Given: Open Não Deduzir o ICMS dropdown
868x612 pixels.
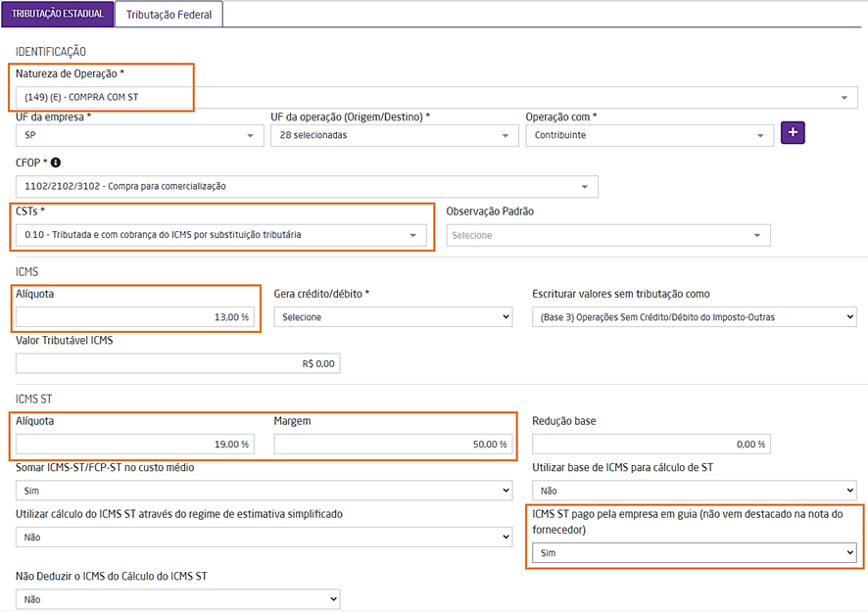Looking at the screenshot, I should click(x=177, y=598).
